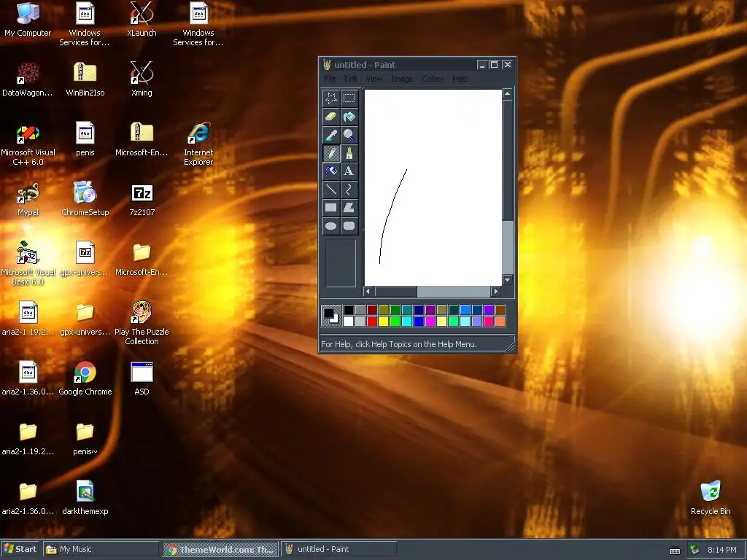Select the XLaunch desktop shortcut
The image size is (747, 560).
142,20
